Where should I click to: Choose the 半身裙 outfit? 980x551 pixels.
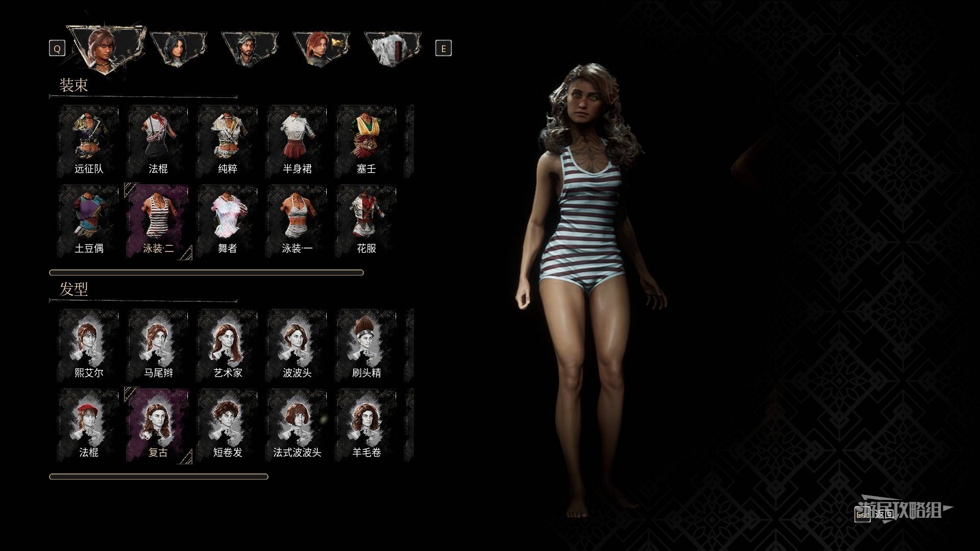tap(297, 141)
